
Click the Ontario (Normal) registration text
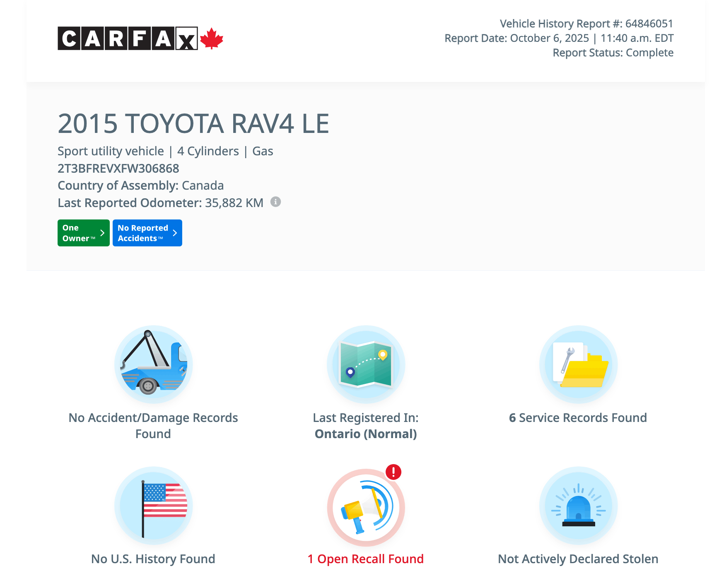pos(366,434)
